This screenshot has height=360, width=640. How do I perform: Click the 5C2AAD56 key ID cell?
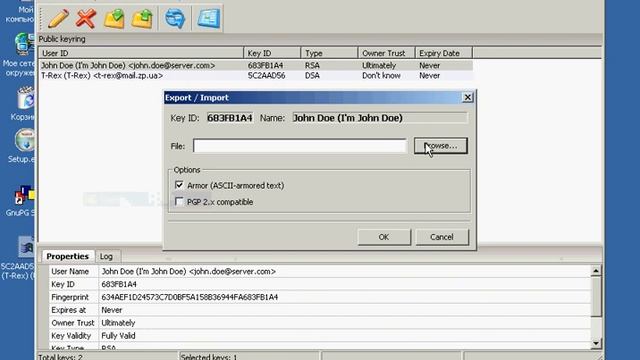[267, 76]
